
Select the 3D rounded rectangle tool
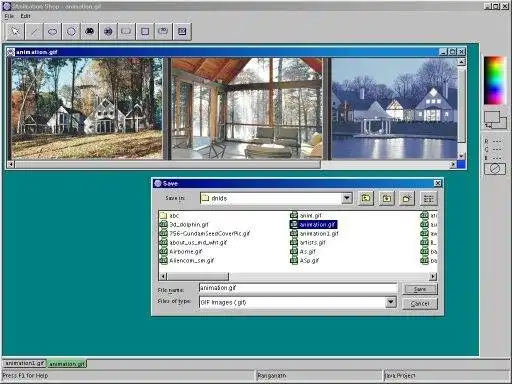coord(163,32)
